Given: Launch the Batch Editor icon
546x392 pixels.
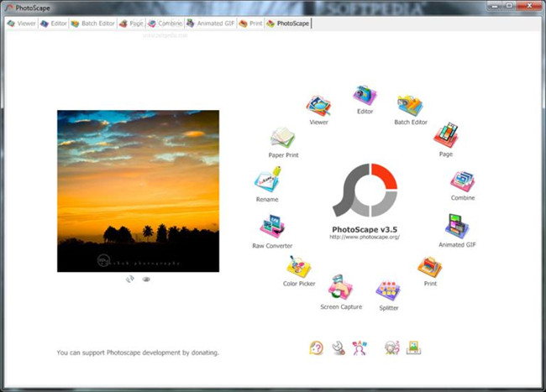Looking at the screenshot, I should (410, 106).
